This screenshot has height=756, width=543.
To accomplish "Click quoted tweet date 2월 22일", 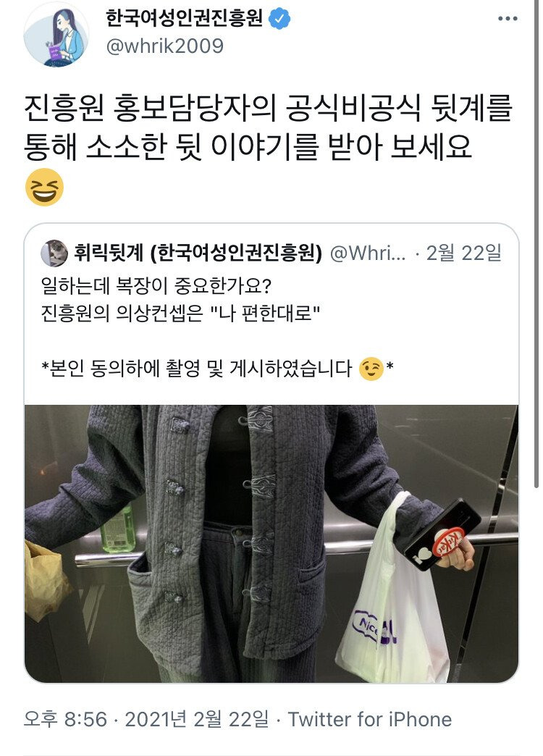I will coord(464,253).
